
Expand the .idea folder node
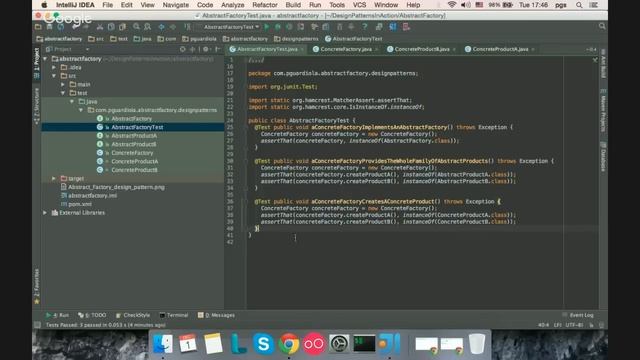click(54, 67)
